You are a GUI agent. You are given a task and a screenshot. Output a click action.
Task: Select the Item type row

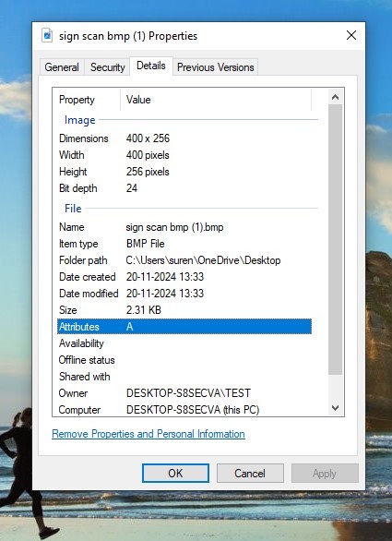[184, 244]
